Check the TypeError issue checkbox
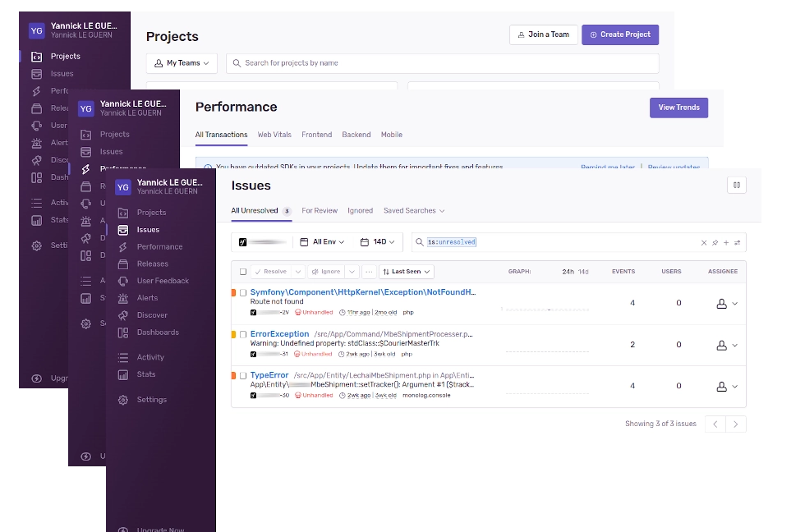This screenshot has width=805, height=532. pyautogui.click(x=243, y=376)
